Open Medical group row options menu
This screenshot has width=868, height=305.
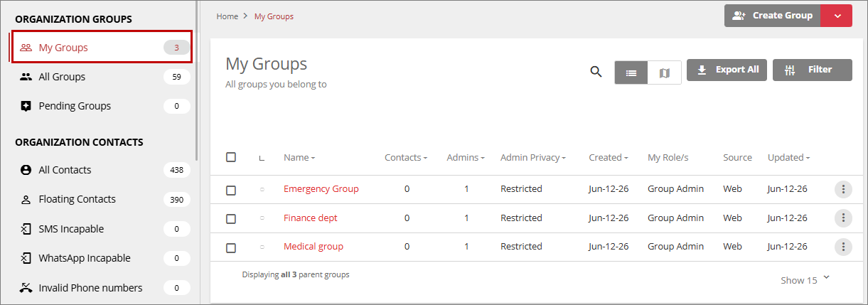tap(843, 247)
